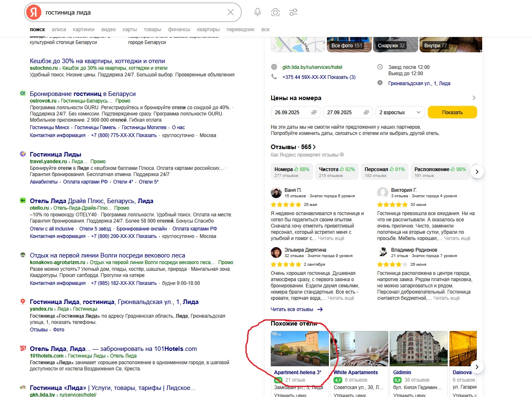Filter reviews by 'Чистота' 92% tag
Screen dimensions: 532x397
pyautogui.click(x=336, y=172)
